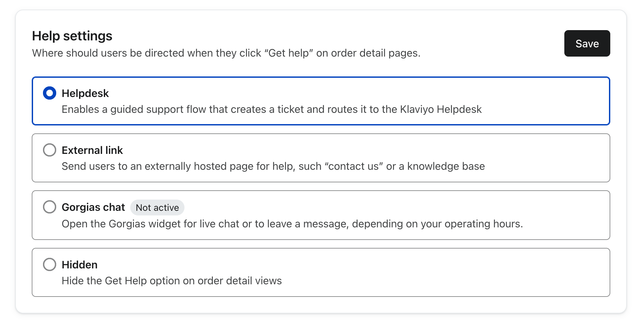
Task: Click the Hidden option title text
Action: click(x=80, y=265)
